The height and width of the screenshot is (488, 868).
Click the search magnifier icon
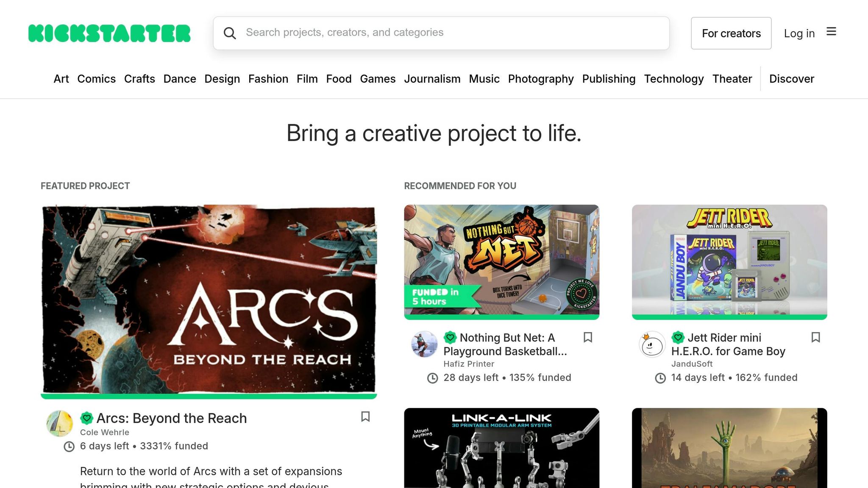pyautogui.click(x=230, y=33)
